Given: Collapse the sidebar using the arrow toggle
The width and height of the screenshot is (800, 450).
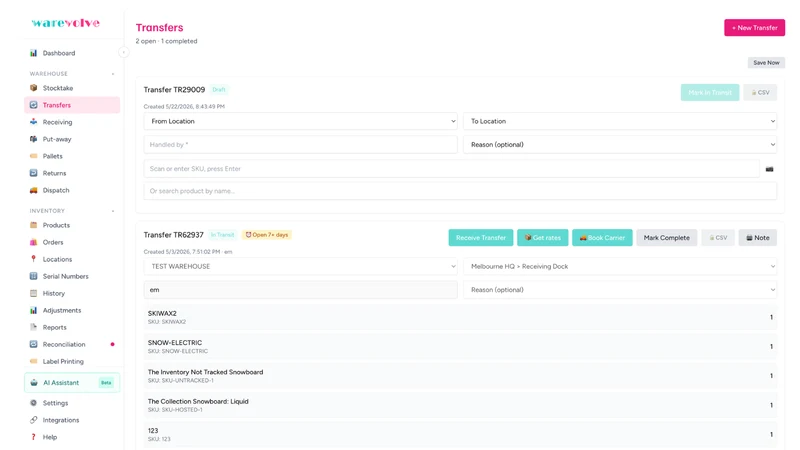Looking at the screenshot, I should click(x=123, y=52).
